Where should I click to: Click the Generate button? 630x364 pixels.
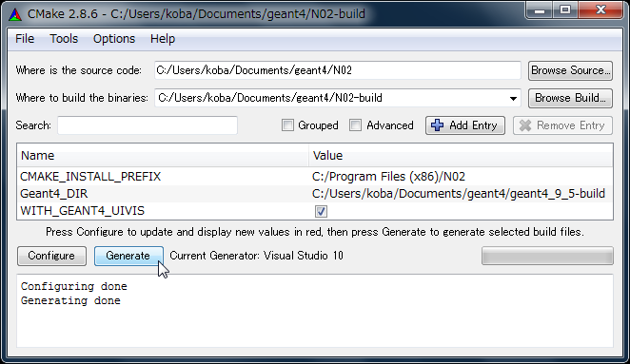click(x=128, y=256)
